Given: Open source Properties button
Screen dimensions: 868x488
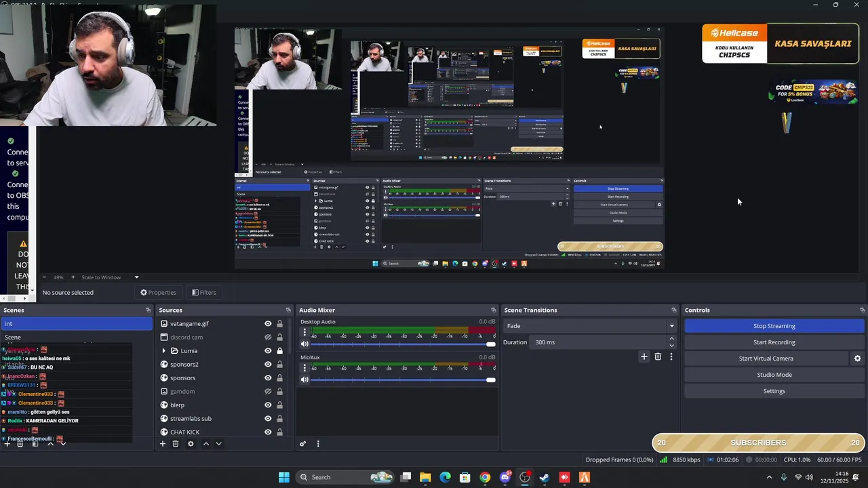Looking at the screenshot, I should click(158, 293).
